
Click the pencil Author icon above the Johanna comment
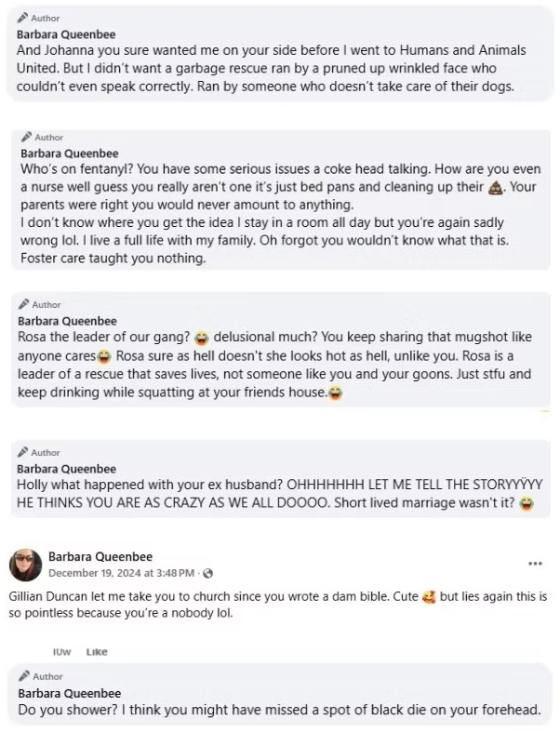click(23, 18)
